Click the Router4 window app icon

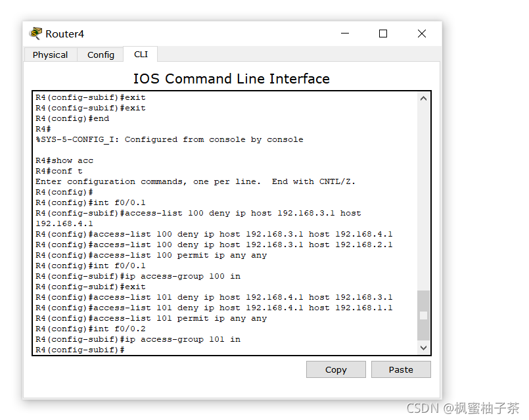click(x=35, y=34)
